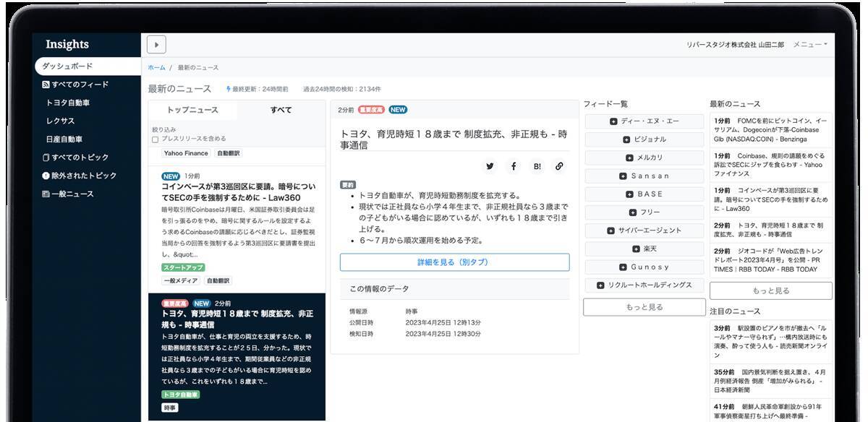This screenshot has height=422, width=868.
Task: Expand the サイバーエージェント feed entry
Action: coord(644,231)
